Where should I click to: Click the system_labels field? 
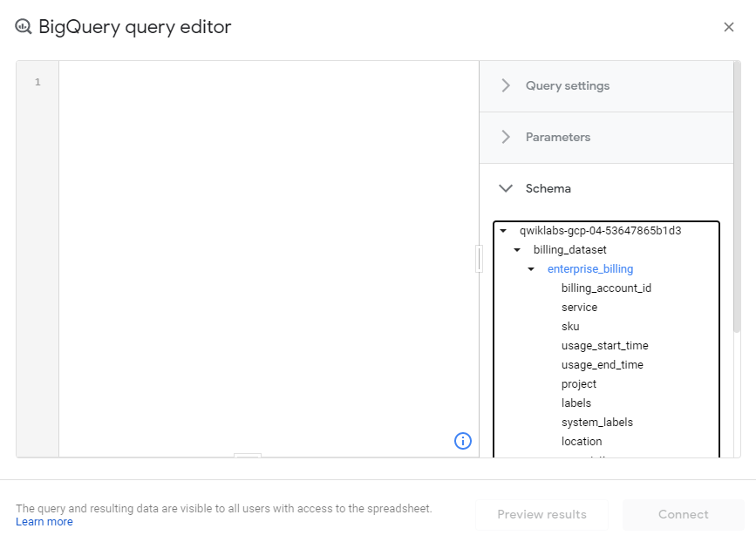pyautogui.click(x=597, y=422)
